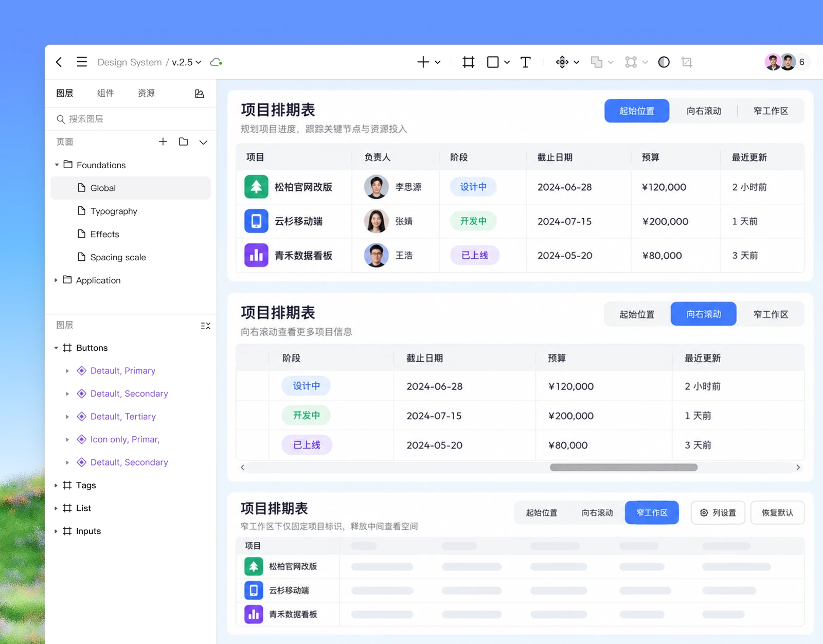This screenshot has width=823, height=644.
Task: Click the 松柏官网改版 green tree icon in first table
Action: coord(256,187)
